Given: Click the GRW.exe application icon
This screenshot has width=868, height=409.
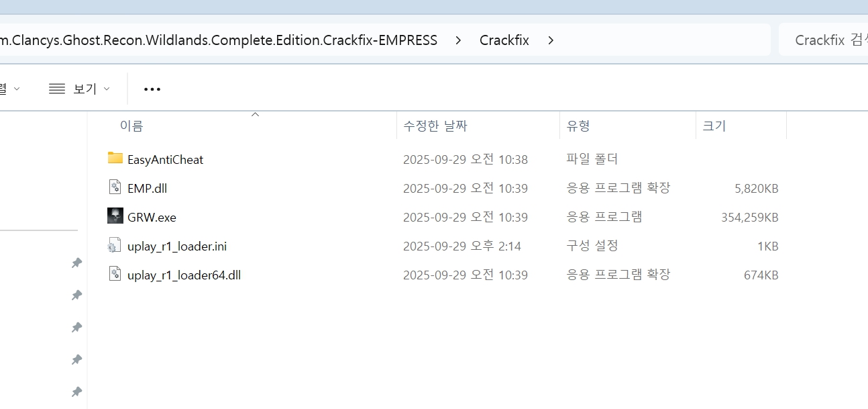Looking at the screenshot, I should point(115,216).
